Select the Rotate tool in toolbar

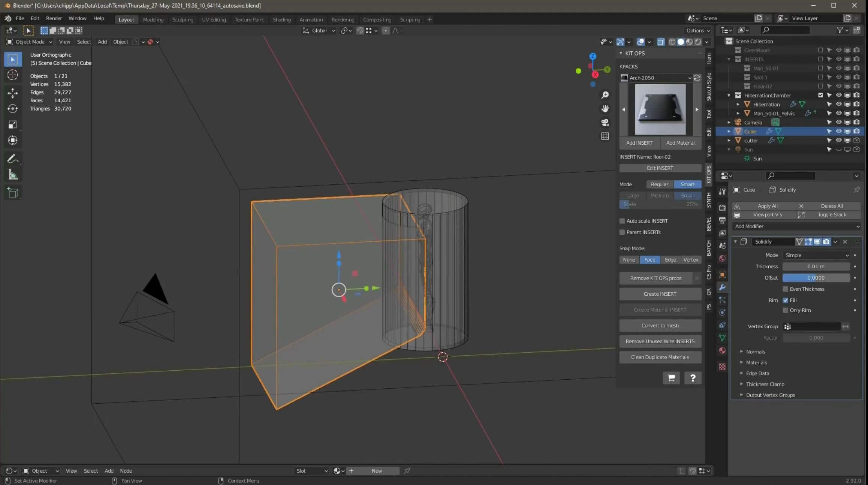[13, 109]
